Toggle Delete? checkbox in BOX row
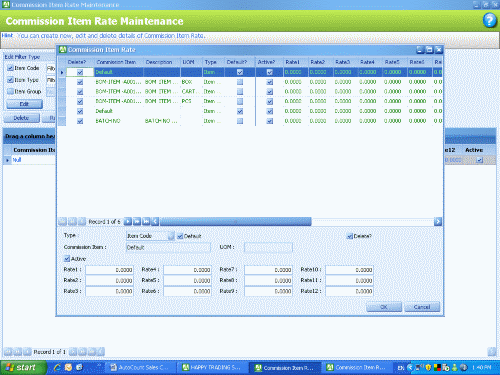Screen dimensions: 500x375 [80, 82]
